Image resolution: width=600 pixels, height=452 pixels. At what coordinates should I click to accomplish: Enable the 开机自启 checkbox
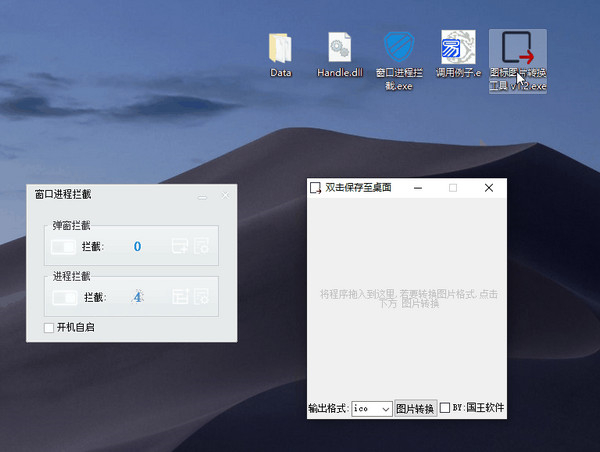pos(49,328)
